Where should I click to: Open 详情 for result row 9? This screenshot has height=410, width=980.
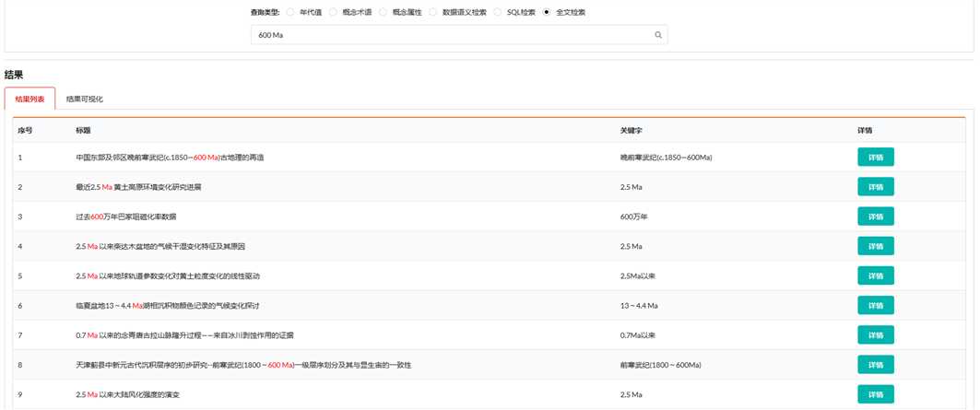click(x=876, y=394)
